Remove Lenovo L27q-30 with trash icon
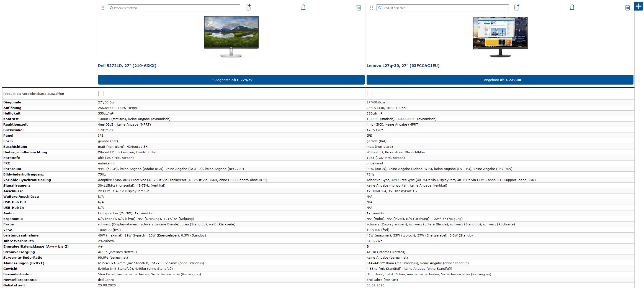644x290 pixels. pos(628,7)
